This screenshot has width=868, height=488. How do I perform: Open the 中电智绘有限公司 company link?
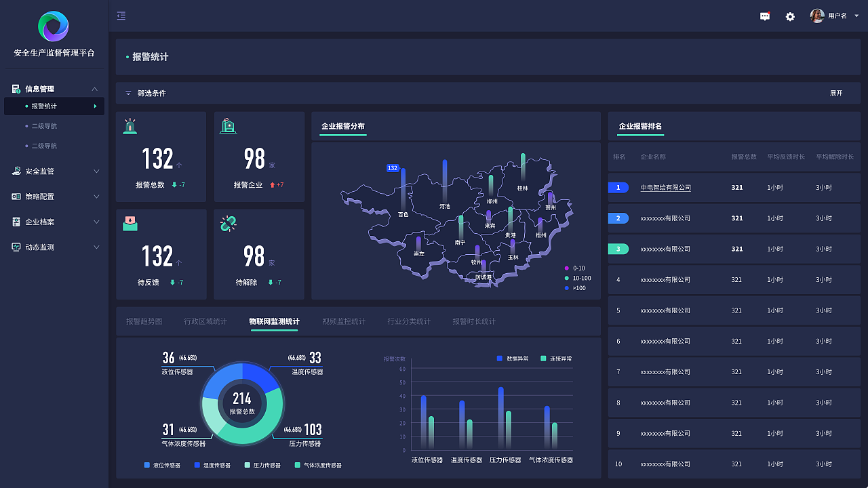[x=665, y=188]
